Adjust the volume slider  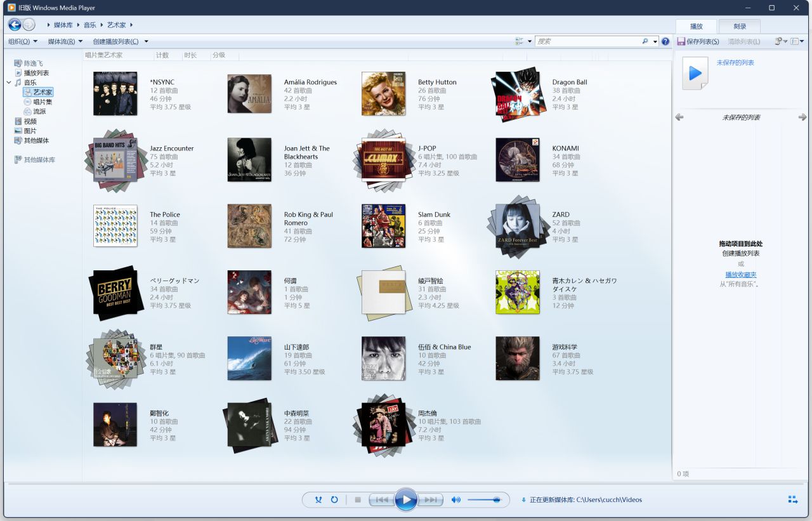[485, 499]
